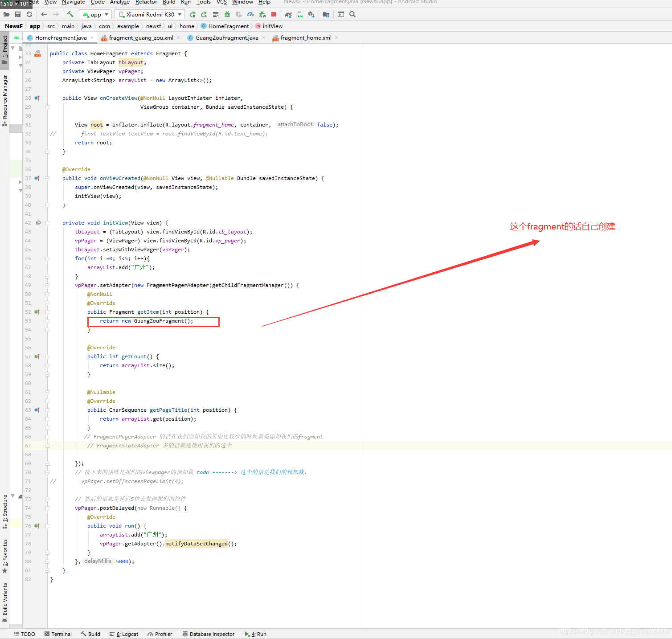
Task: Debug the app with the bug icon
Action: [227, 14]
